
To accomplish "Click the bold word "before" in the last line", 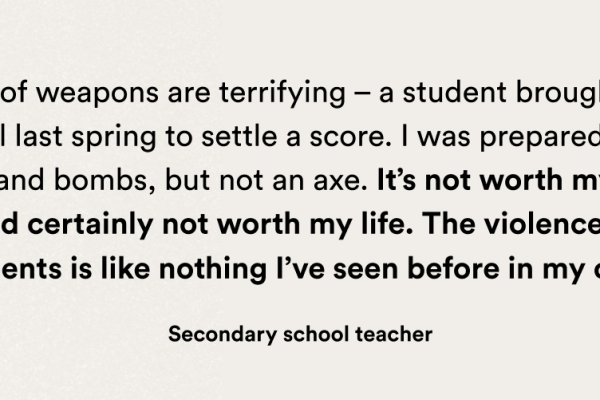I will (453, 268).
